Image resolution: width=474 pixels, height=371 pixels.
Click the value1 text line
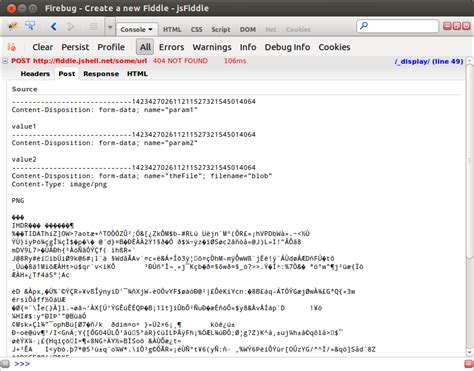24,126
